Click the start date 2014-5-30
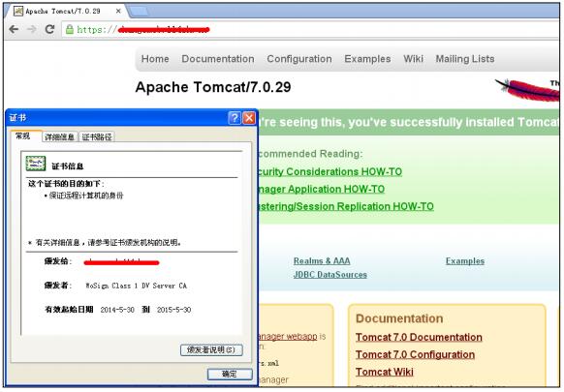 (x=117, y=310)
